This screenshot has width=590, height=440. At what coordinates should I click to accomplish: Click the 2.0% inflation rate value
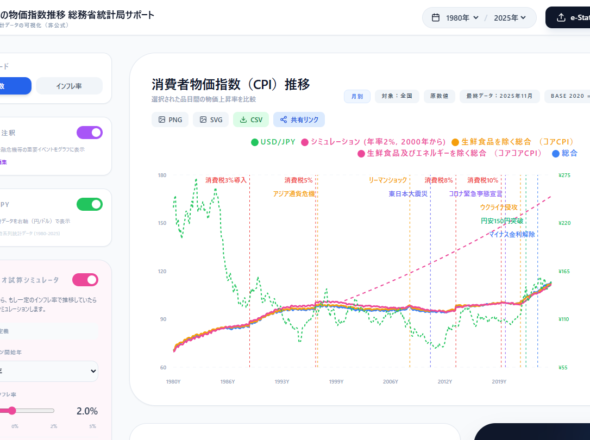(87, 411)
